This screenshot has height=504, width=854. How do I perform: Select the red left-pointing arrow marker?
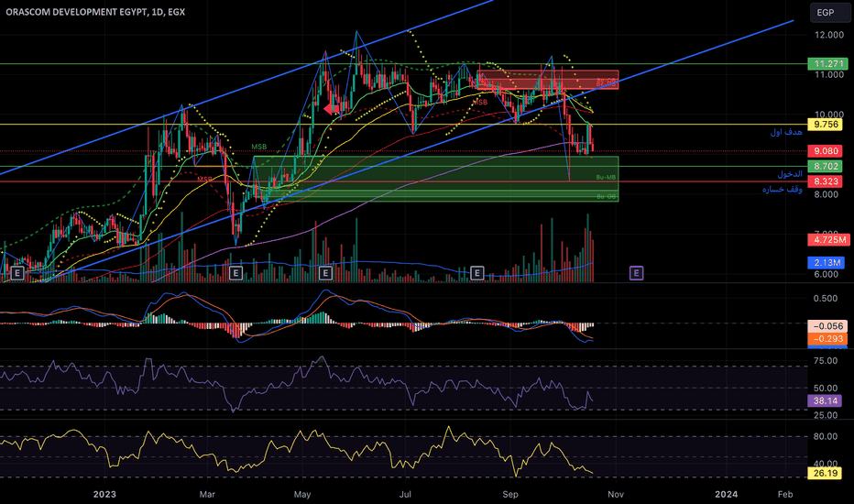click(x=330, y=108)
